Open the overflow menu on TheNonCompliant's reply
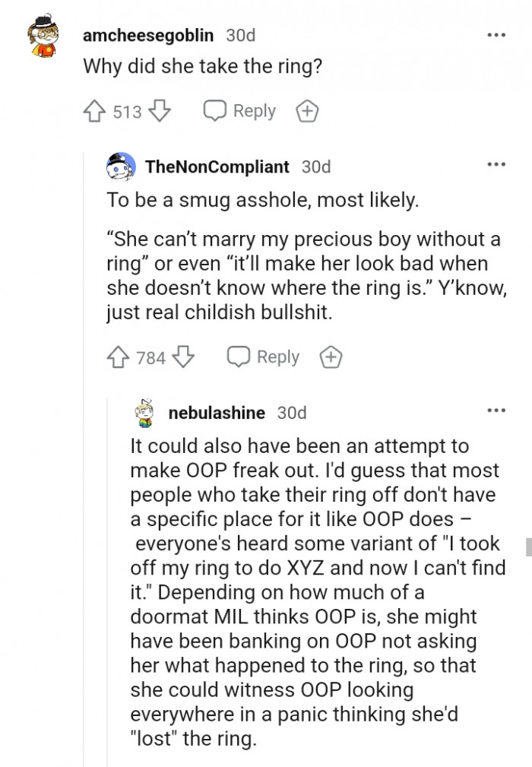532x767 pixels. [496, 164]
